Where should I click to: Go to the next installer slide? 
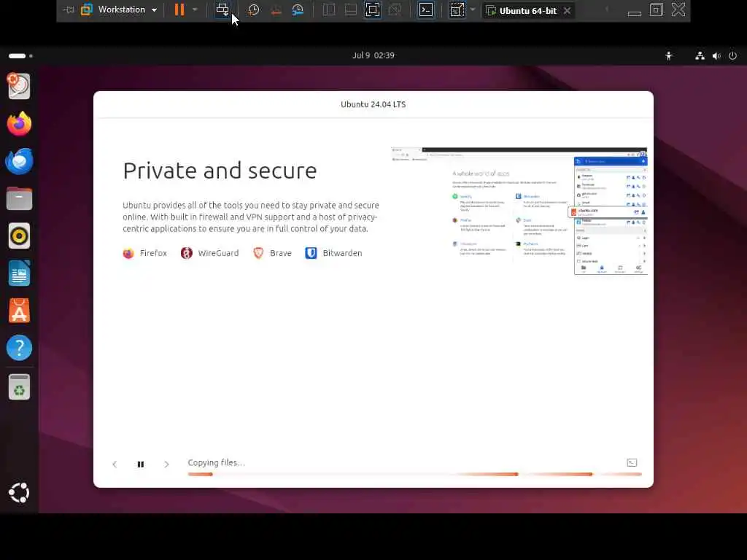[x=166, y=464]
